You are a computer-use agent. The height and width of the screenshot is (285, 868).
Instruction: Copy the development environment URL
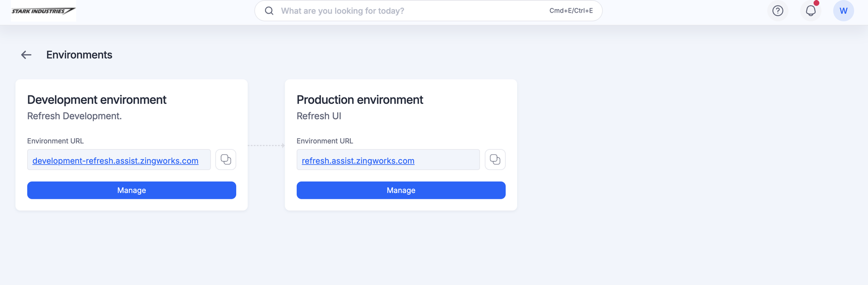(226, 160)
